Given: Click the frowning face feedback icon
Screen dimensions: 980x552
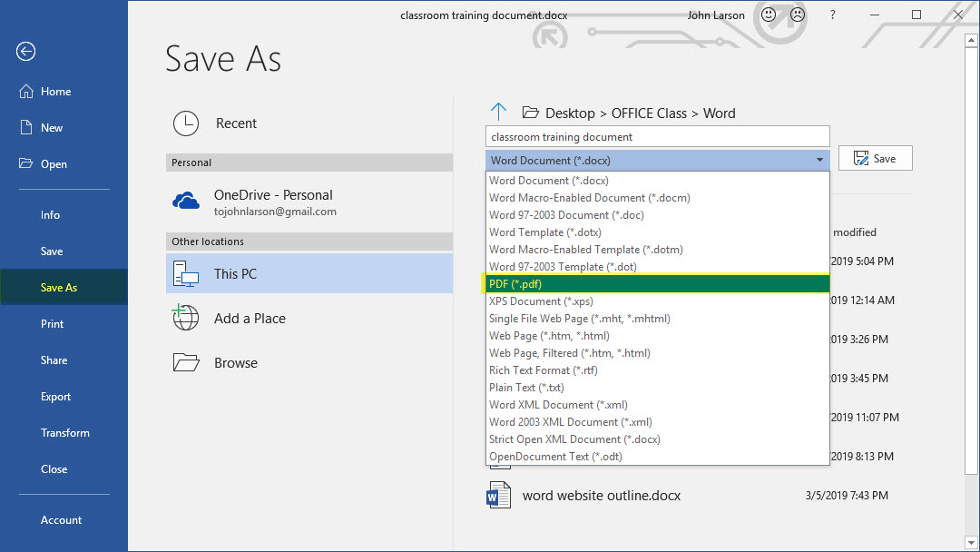Looking at the screenshot, I should [x=797, y=15].
